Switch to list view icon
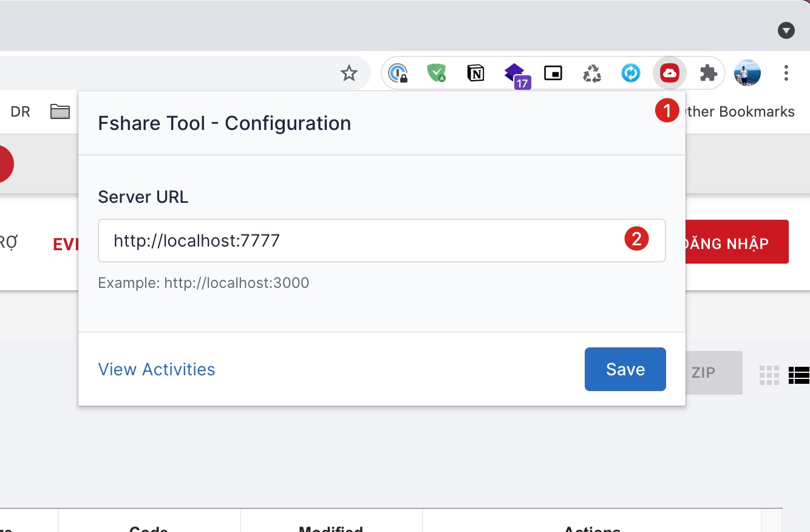 pos(799,375)
